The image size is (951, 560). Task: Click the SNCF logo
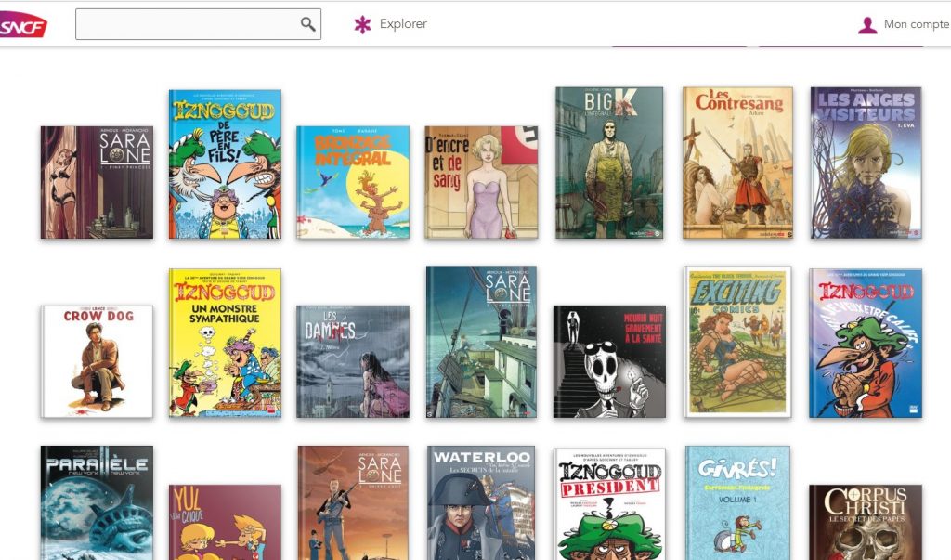coord(23,25)
